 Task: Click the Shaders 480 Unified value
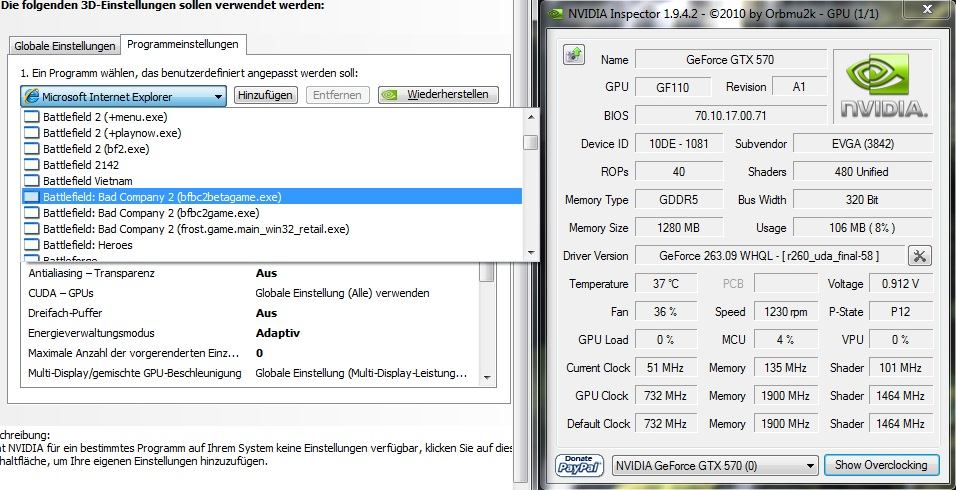click(x=863, y=172)
